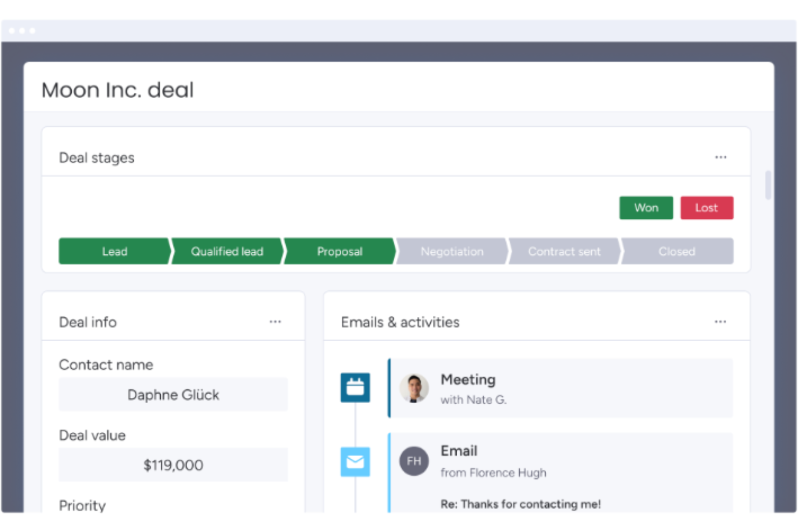
Task: Select the Closed deal stage
Action: tap(677, 251)
